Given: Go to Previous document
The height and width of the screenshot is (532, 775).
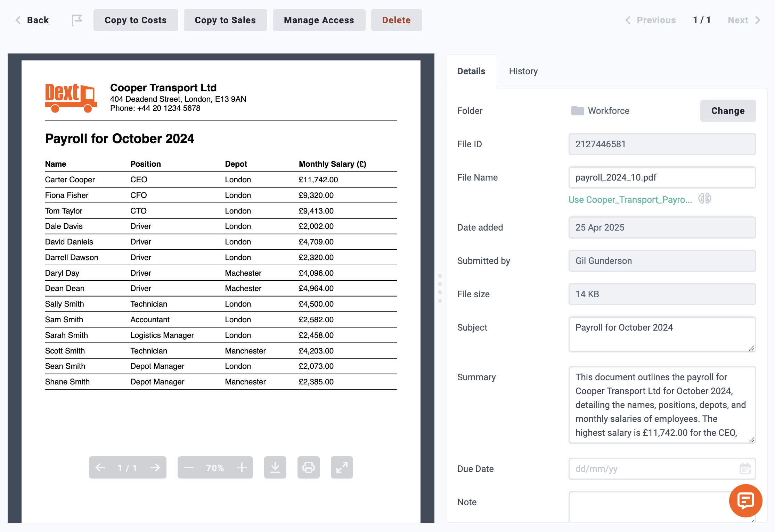Looking at the screenshot, I should pos(651,20).
